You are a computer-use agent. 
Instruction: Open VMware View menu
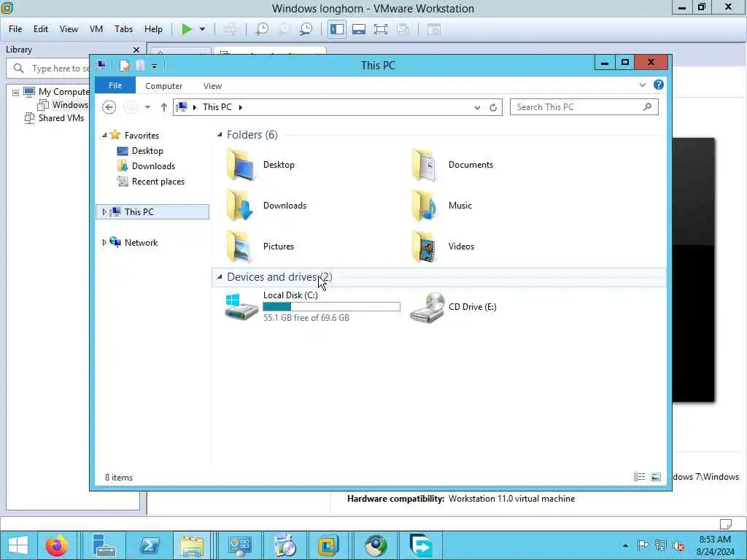click(x=69, y=29)
